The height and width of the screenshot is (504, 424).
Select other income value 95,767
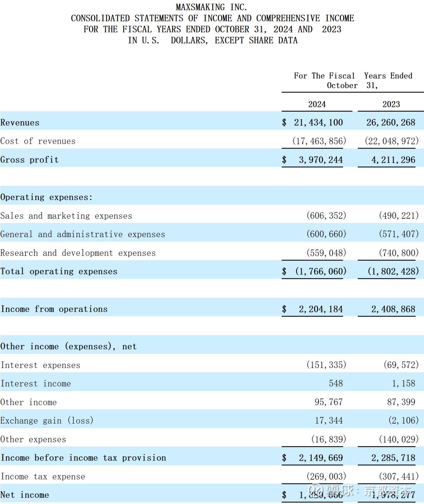coord(329,402)
